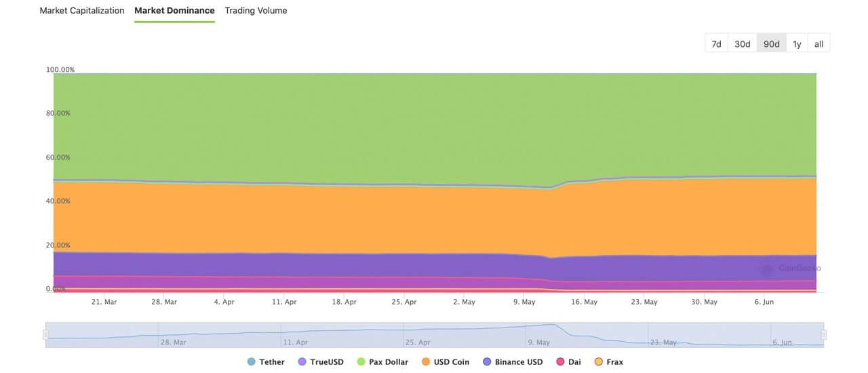
Task: Toggle the Dai legend marker
Action: pos(560,362)
